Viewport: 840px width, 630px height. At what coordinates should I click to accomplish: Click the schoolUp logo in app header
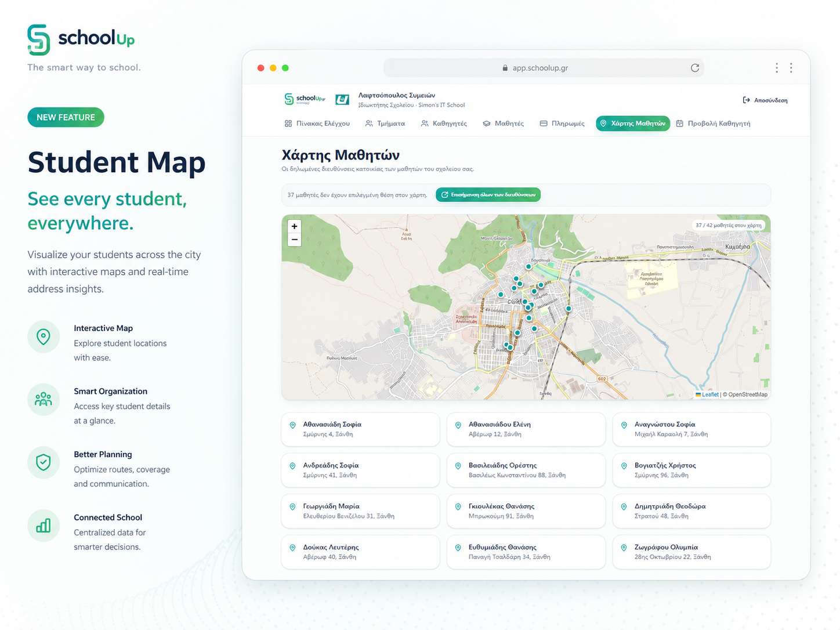[x=305, y=99]
